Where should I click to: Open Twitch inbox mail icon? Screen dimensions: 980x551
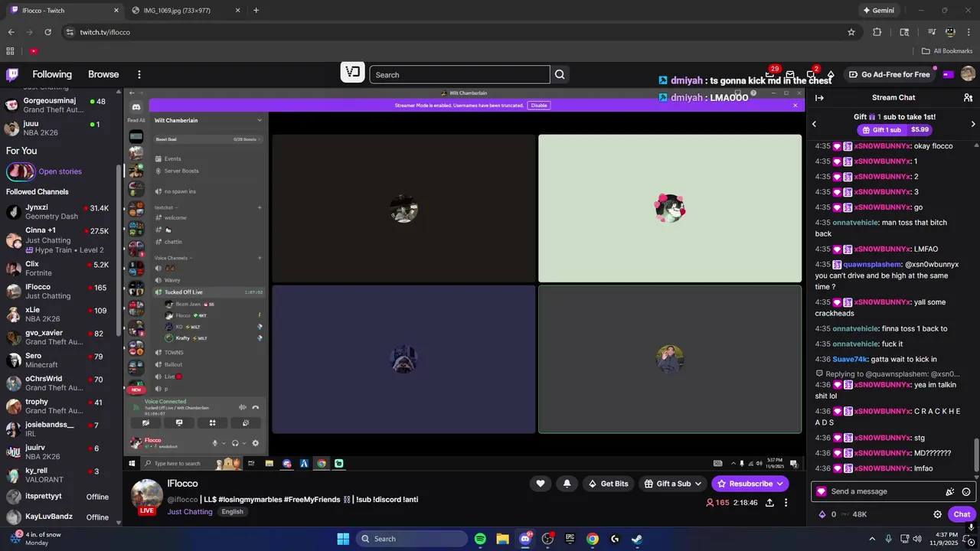click(790, 74)
